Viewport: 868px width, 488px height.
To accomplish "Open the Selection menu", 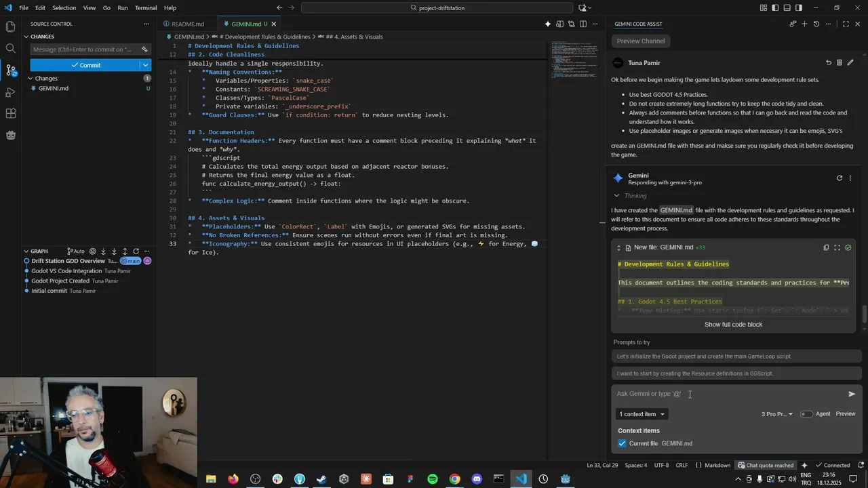I will tap(64, 7).
